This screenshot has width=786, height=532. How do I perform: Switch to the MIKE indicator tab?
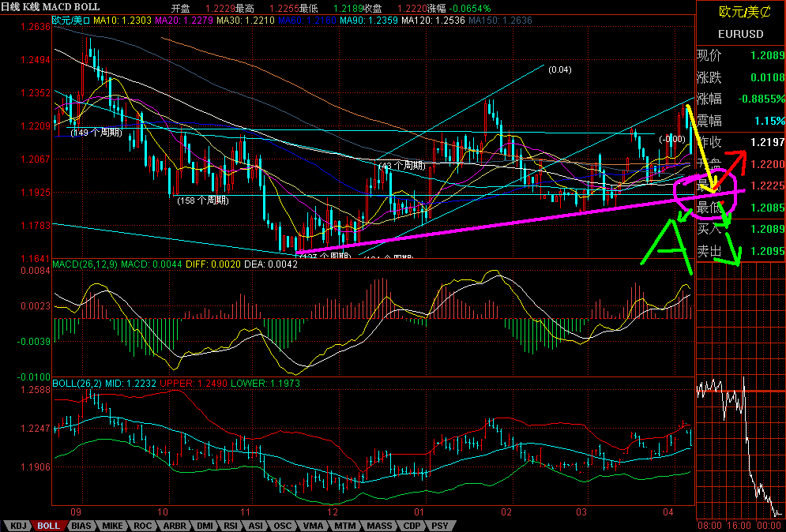click(112, 526)
